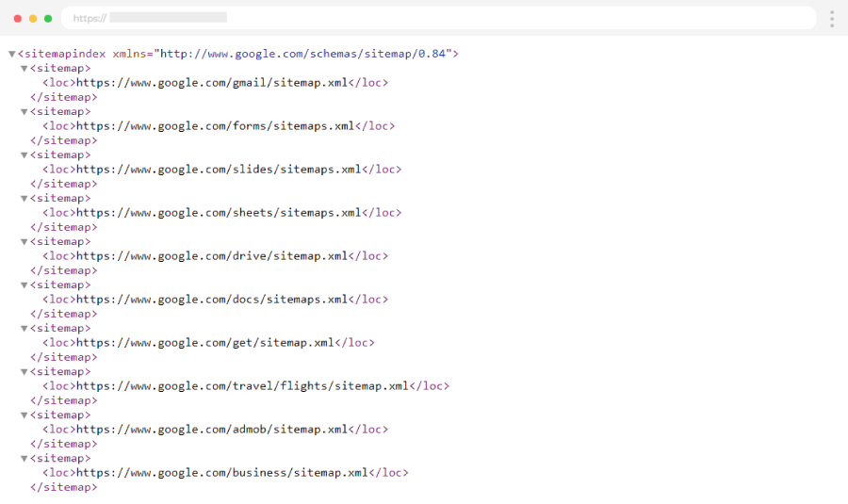The width and height of the screenshot is (848, 504).
Task: Click the travel/flights sitemap.xml URL text
Action: click(x=242, y=386)
